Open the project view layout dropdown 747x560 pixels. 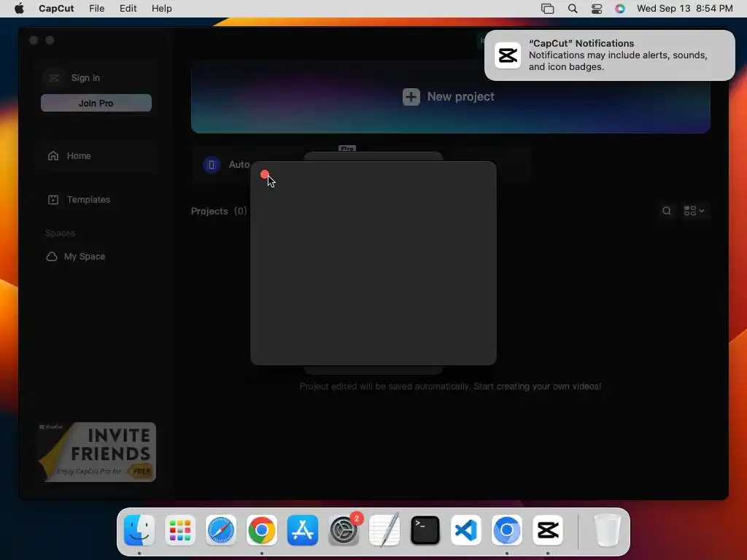(694, 211)
